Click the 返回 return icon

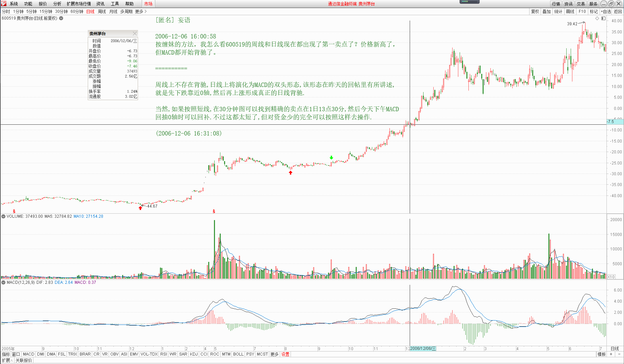click(618, 11)
